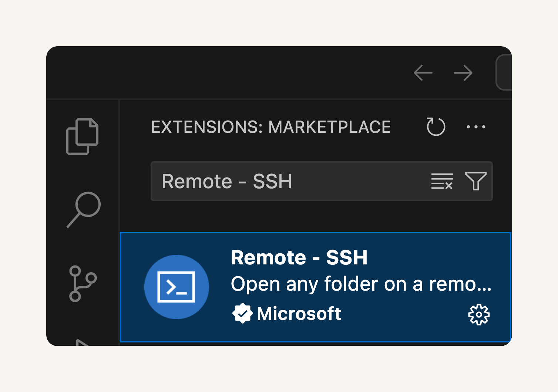Click the verified publisher checkmark badge
The height and width of the screenshot is (392, 558).
242,314
